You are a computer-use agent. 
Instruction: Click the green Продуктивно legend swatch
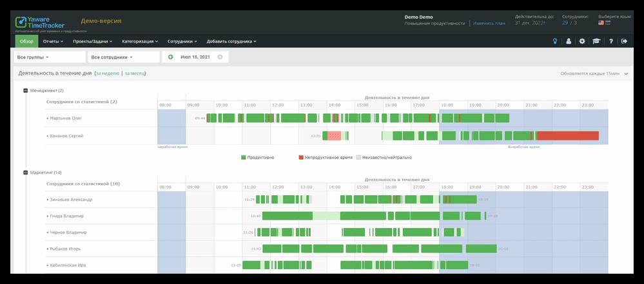(243, 157)
